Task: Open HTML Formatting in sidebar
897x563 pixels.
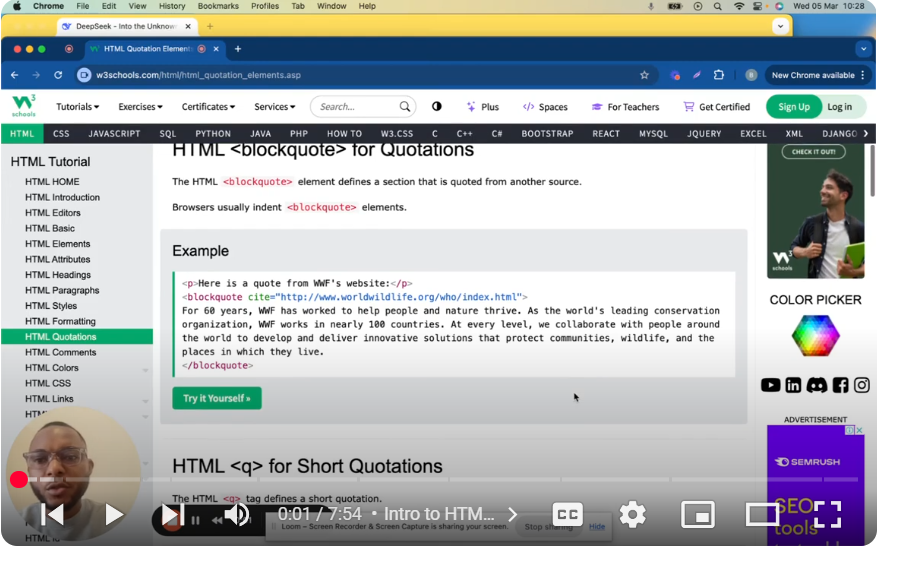Action: (x=60, y=321)
